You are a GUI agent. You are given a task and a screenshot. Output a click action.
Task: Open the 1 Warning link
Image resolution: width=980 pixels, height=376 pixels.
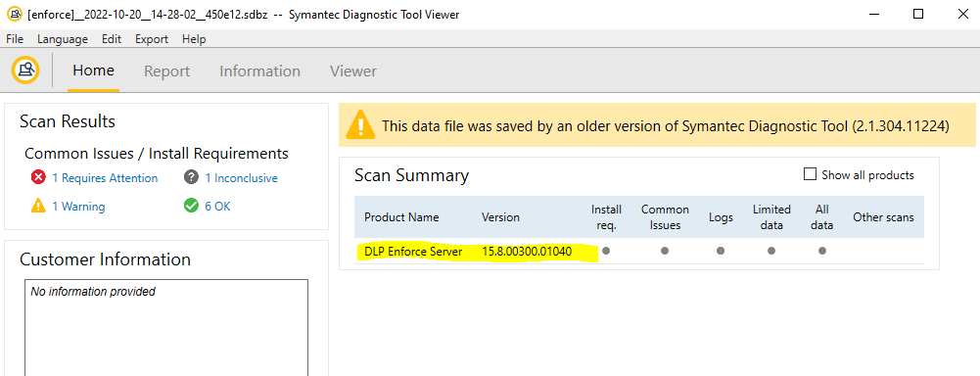[78, 206]
